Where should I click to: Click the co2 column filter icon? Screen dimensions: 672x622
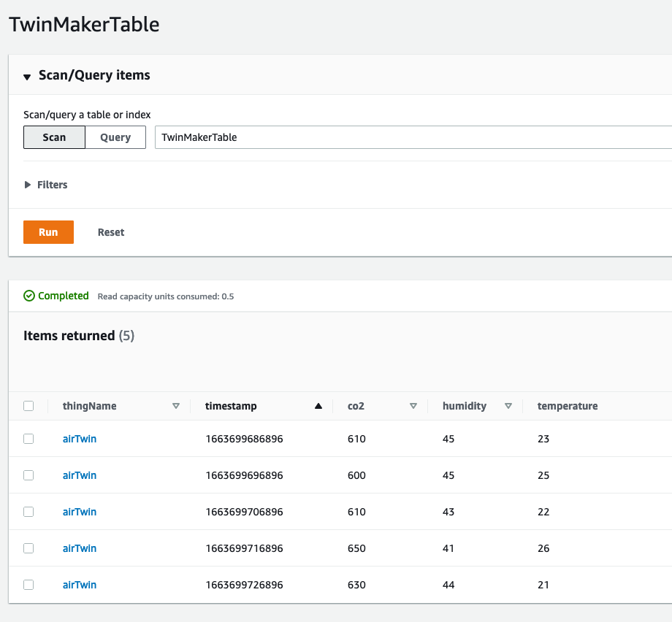[x=413, y=406]
